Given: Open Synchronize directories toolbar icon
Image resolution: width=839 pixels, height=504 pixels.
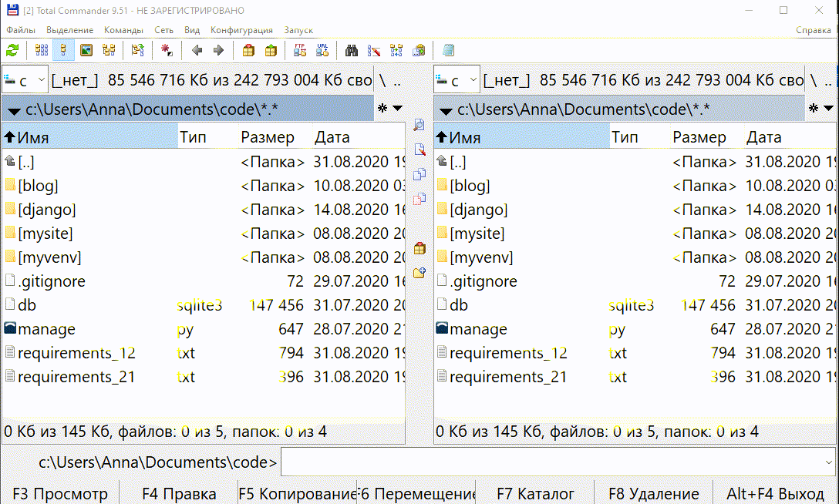Looking at the screenshot, I should 396,51.
